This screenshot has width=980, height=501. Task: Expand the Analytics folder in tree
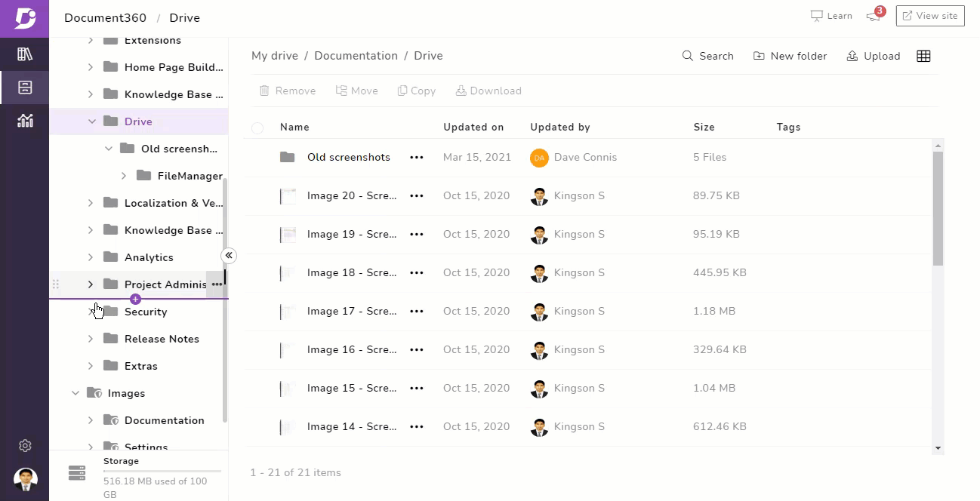(91, 257)
